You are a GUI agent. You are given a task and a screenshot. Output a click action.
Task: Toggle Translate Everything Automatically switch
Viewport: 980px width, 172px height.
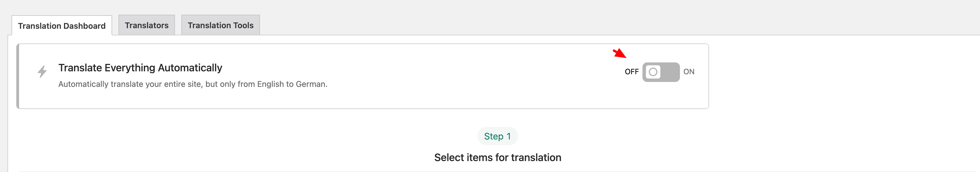(x=661, y=72)
